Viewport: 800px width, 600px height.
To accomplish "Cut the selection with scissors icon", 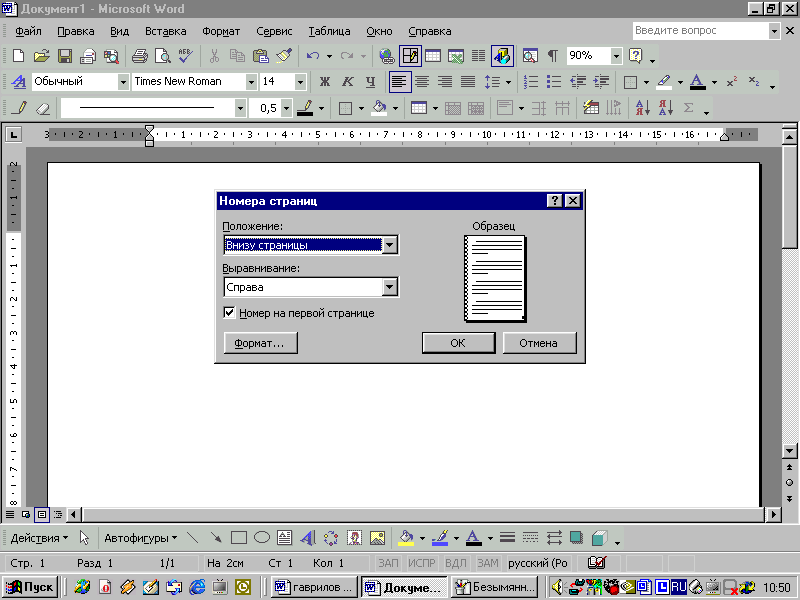I will click(214, 56).
